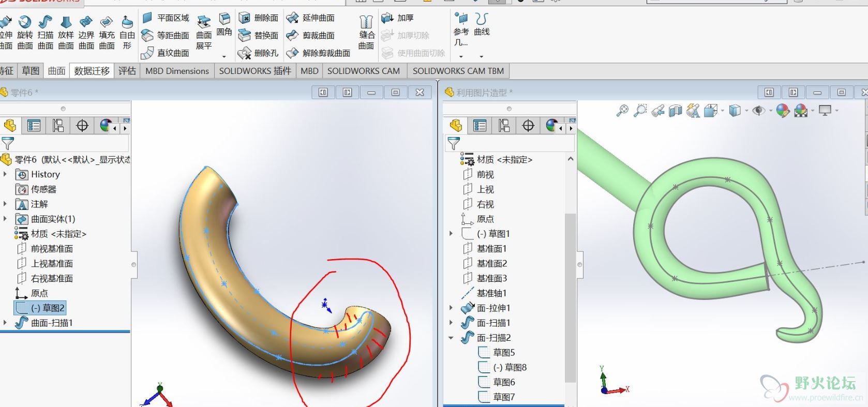
Task: Expand the History node
Action: pyautogui.click(x=5, y=174)
